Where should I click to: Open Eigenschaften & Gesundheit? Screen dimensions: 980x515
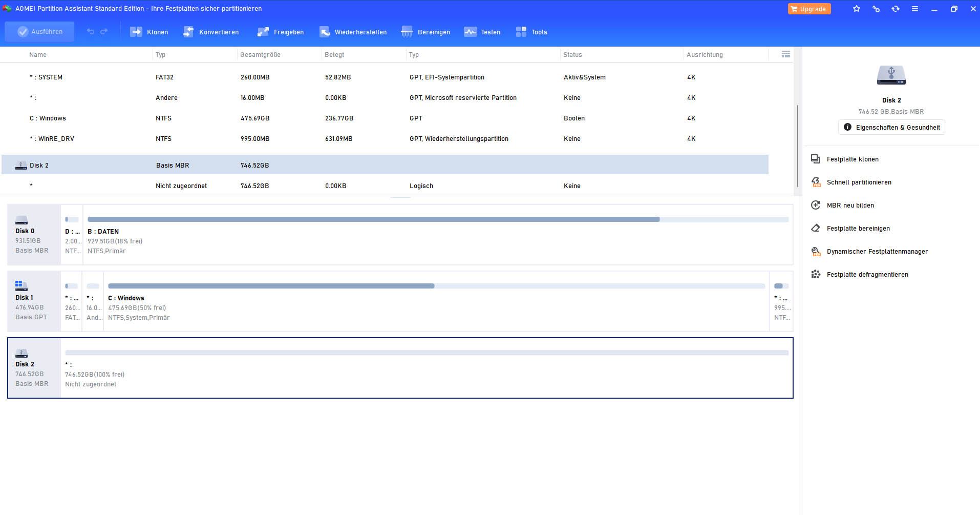tap(891, 127)
